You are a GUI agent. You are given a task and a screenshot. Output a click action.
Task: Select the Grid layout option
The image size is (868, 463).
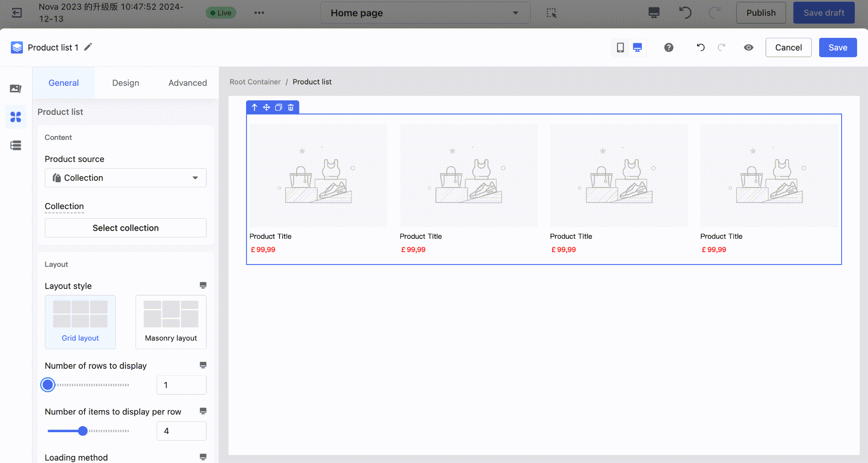pos(80,322)
